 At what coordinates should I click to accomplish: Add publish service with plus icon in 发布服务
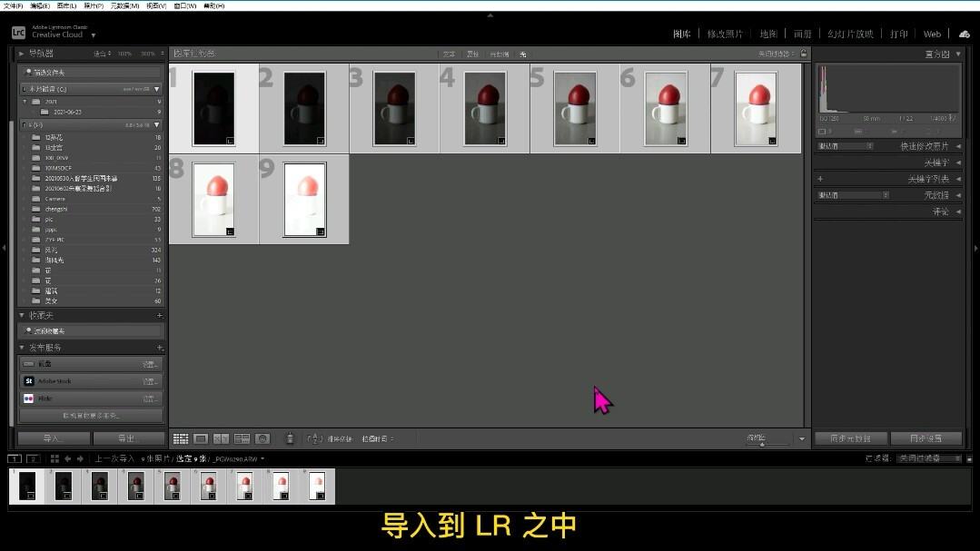click(159, 348)
